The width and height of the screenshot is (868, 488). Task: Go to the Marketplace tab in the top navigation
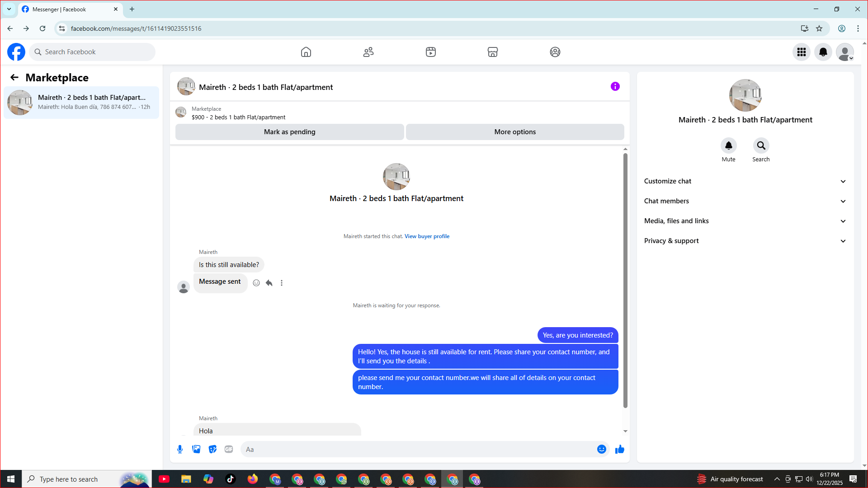pyautogui.click(x=492, y=52)
